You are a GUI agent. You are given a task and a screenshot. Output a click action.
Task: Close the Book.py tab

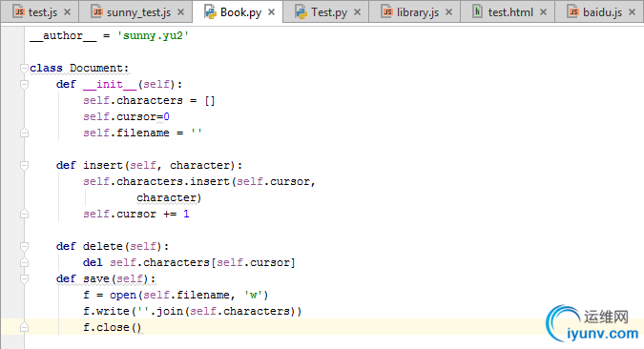point(272,12)
